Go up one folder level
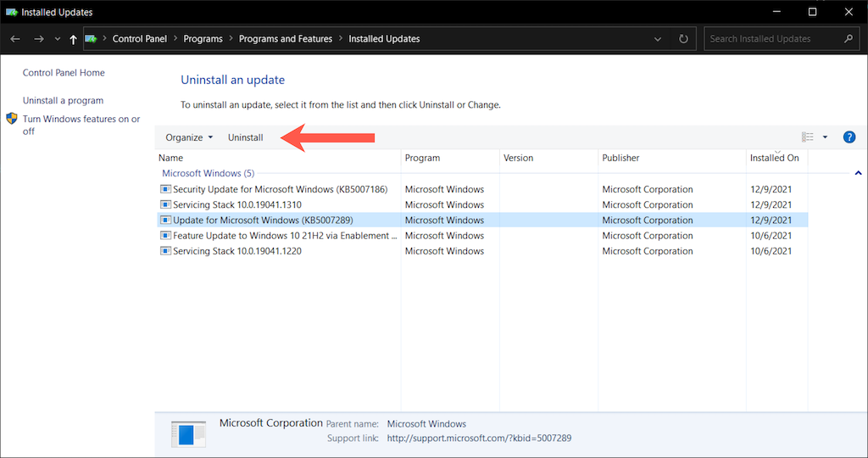This screenshot has height=458, width=868. click(x=74, y=39)
